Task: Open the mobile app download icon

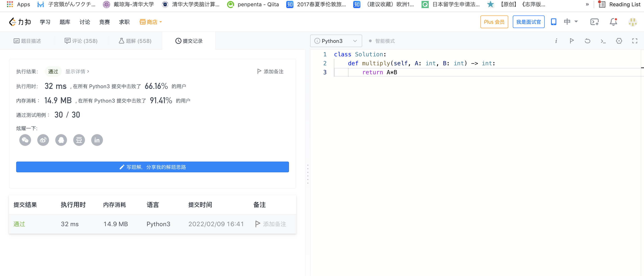Action: coord(553,22)
